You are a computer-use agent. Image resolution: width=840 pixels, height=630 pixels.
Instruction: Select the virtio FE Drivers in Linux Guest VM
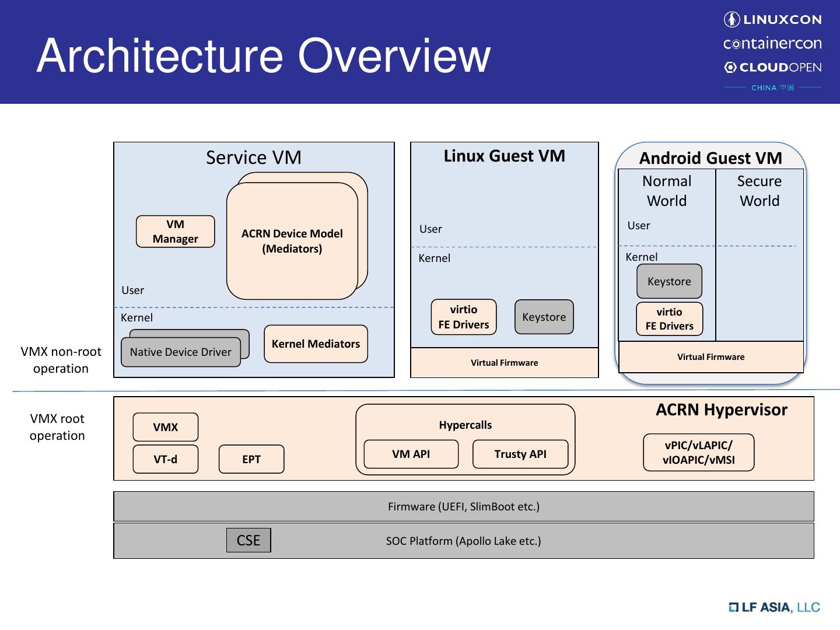(463, 317)
